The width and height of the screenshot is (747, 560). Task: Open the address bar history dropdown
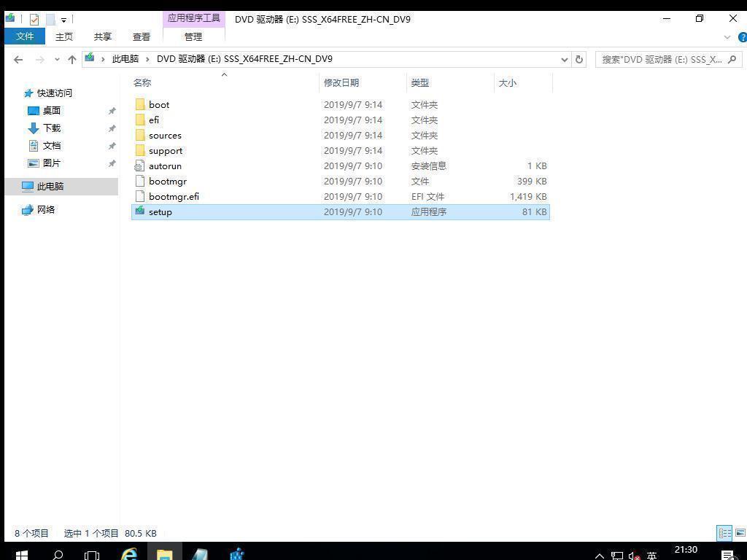(565, 60)
